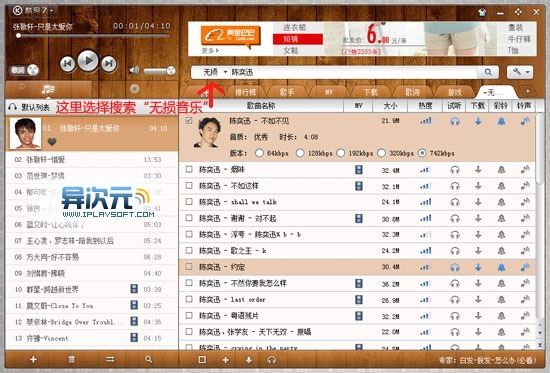Adjust the volume slider
Image resolution: width=550 pixels, height=373 pixels.
[x=159, y=71]
